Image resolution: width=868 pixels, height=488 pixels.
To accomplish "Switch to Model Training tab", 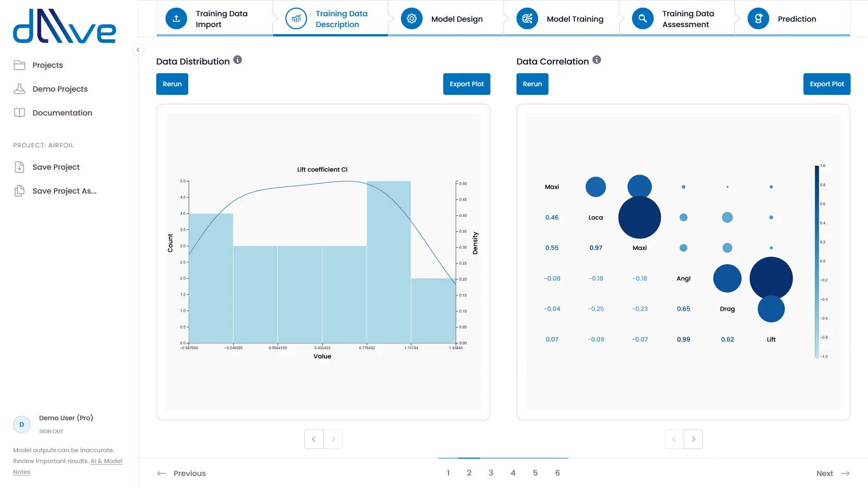I will pos(561,18).
